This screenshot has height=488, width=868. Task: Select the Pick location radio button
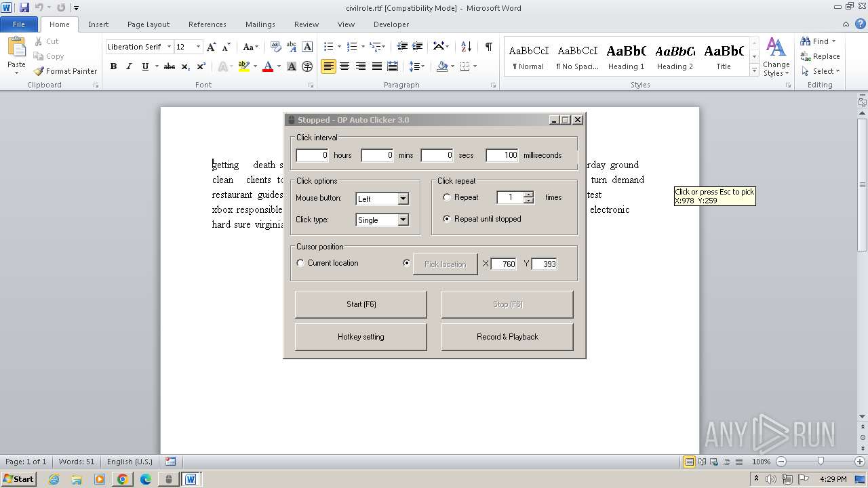pyautogui.click(x=407, y=263)
